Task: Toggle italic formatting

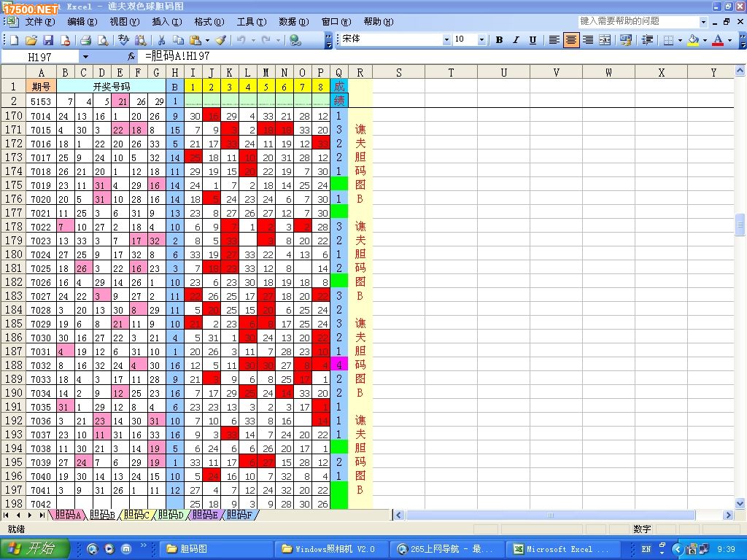Action: pyautogui.click(x=516, y=40)
